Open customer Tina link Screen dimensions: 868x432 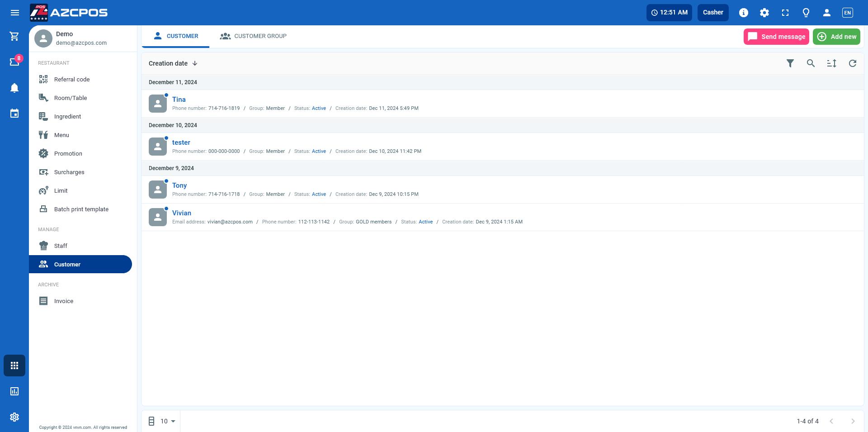tap(179, 100)
